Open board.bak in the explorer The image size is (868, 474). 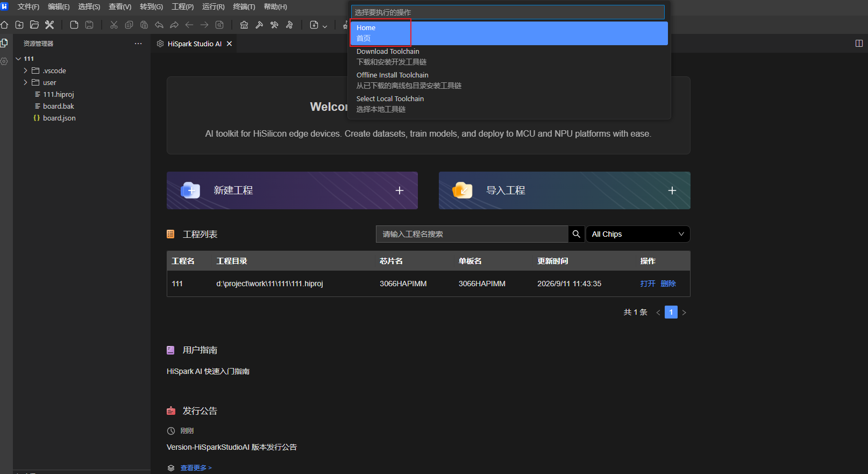pos(59,106)
